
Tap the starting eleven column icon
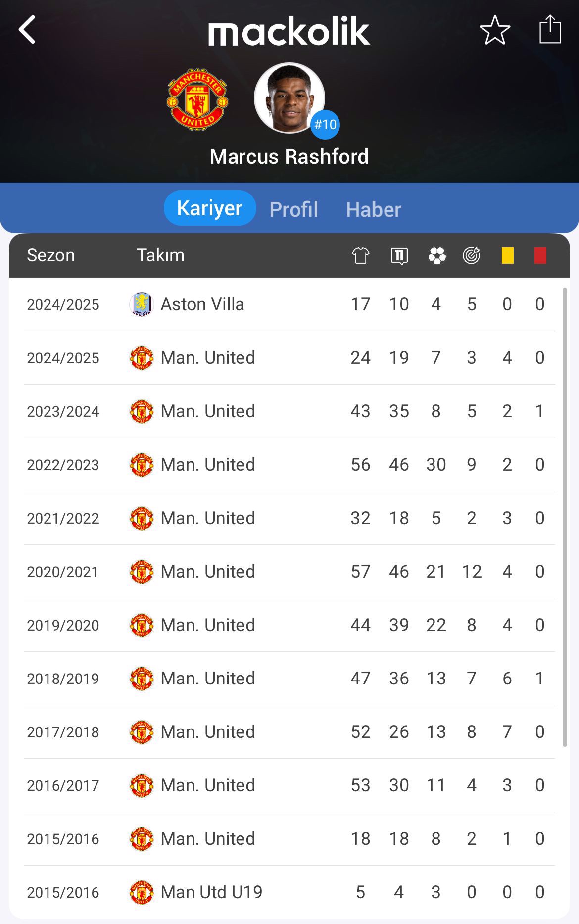coord(399,256)
